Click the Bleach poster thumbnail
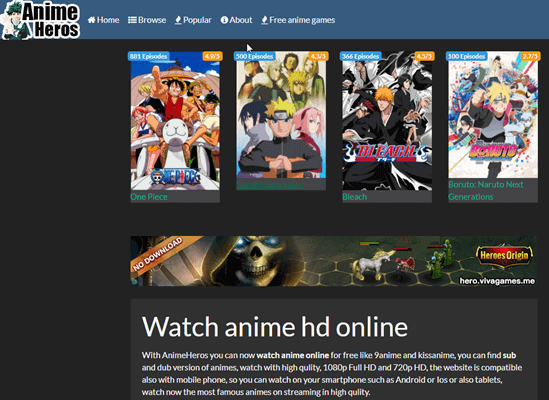The width and height of the screenshot is (549, 400). coord(387,121)
